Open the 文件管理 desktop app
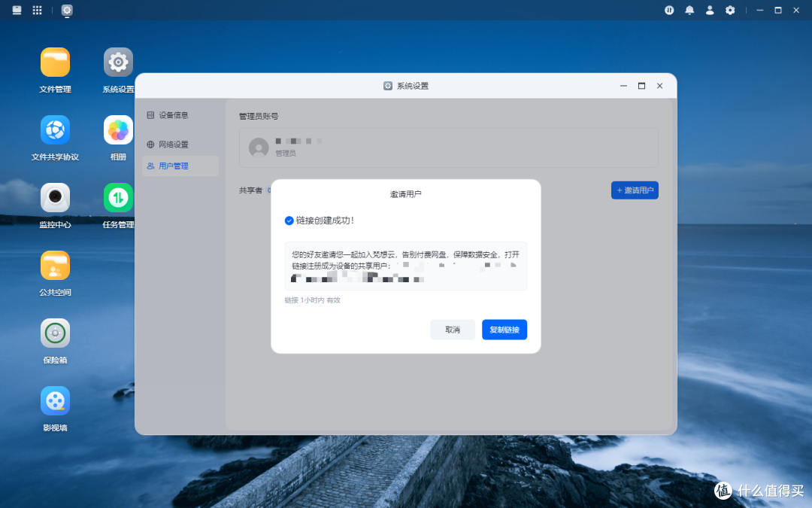Viewport: 812px width, 508px height. pos(55,62)
